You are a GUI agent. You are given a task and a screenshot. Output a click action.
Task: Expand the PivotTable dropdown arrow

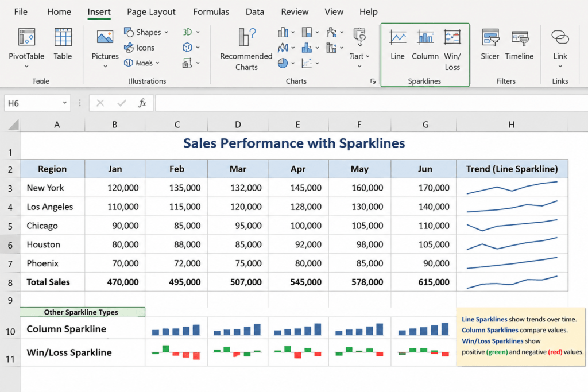click(26, 67)
